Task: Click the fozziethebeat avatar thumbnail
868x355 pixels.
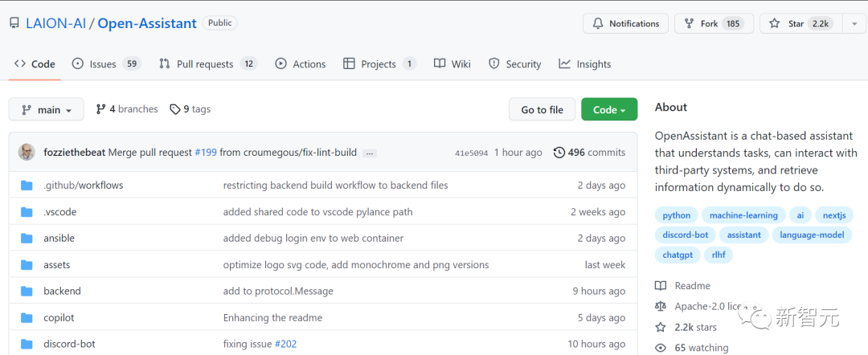Action: click(x=27, y=153)
